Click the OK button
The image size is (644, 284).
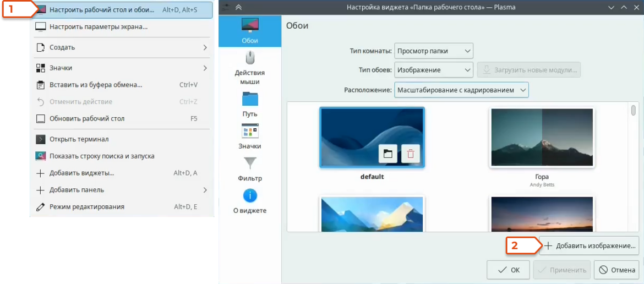(x=509, y=270)
